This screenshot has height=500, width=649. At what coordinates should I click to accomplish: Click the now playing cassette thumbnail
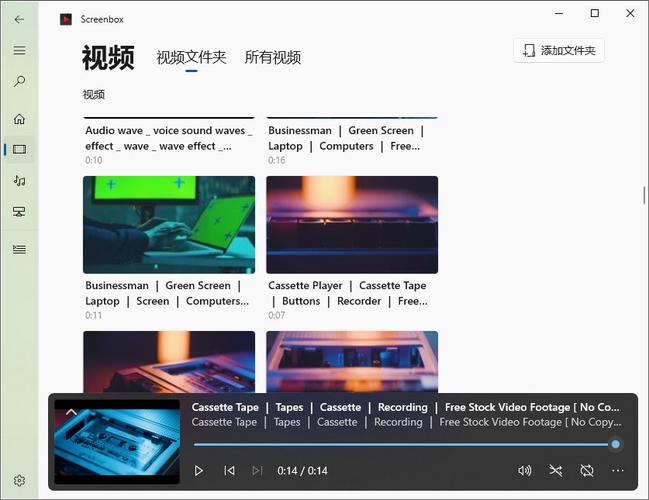click(117, 442)
